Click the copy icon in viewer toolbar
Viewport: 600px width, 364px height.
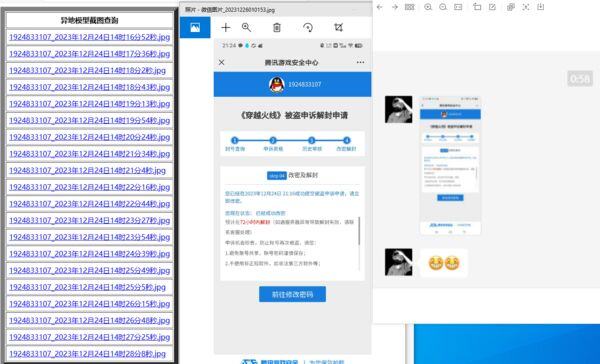click(511, 7)
